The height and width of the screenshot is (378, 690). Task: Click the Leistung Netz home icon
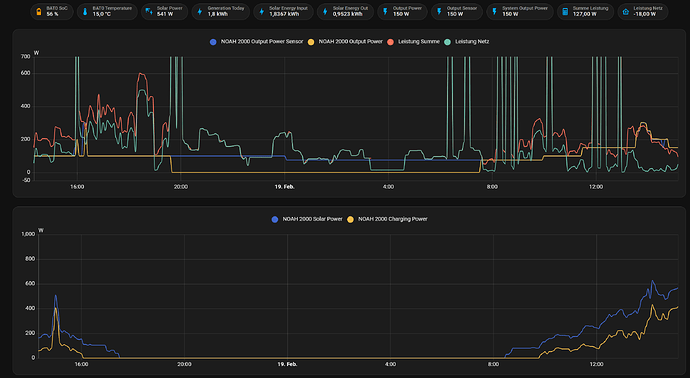pos(626,11)
